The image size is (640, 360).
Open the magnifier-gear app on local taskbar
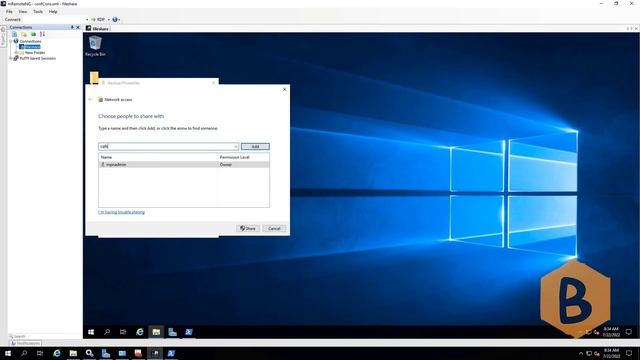point(89,353)
